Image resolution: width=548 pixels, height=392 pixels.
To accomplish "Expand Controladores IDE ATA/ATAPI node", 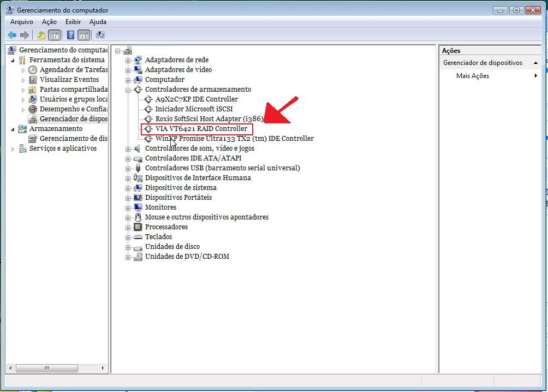I will (x=128, y=159).
